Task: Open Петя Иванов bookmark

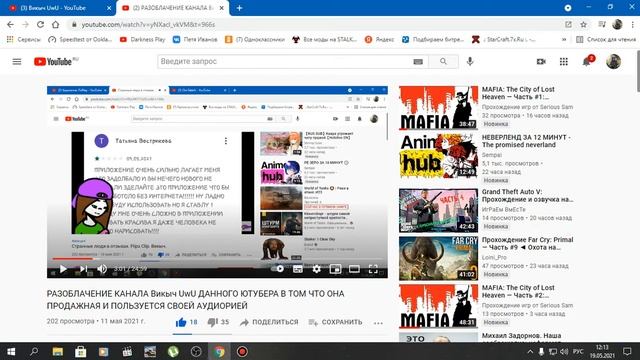Action: (x=195, y=40)
